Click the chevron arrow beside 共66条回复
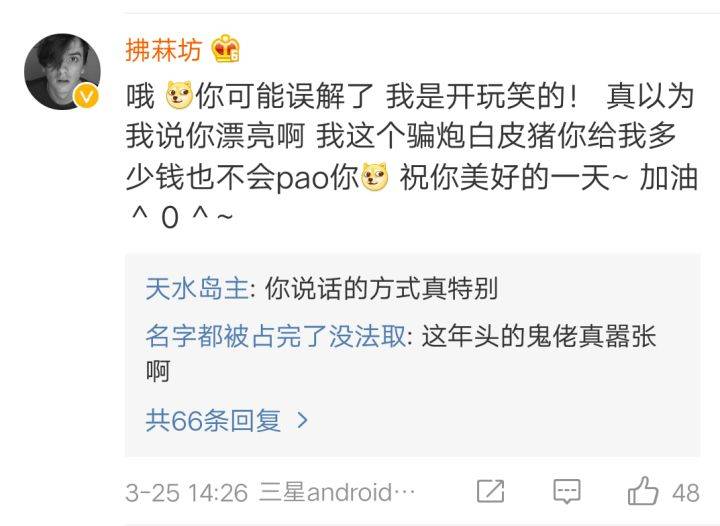 click(x=302, y=420)
